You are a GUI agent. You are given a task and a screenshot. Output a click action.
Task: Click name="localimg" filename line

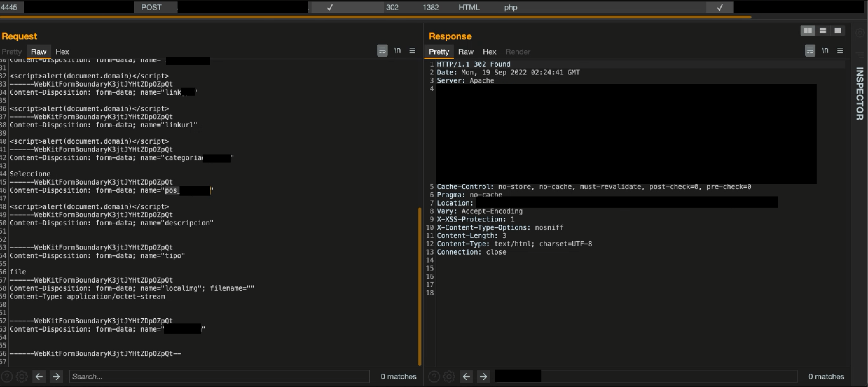pyautogui.click(x=132, y=288)
